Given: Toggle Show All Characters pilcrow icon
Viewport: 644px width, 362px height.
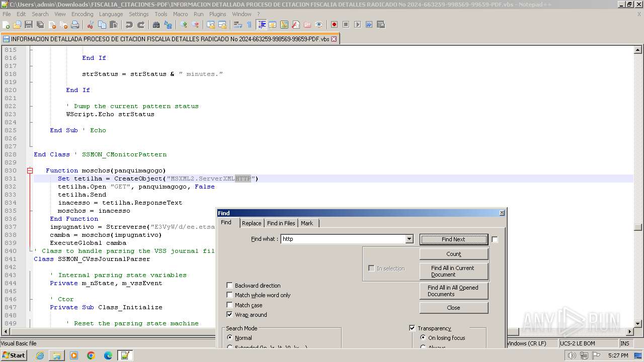Looking at the screenshot, I should click(250, 25).
